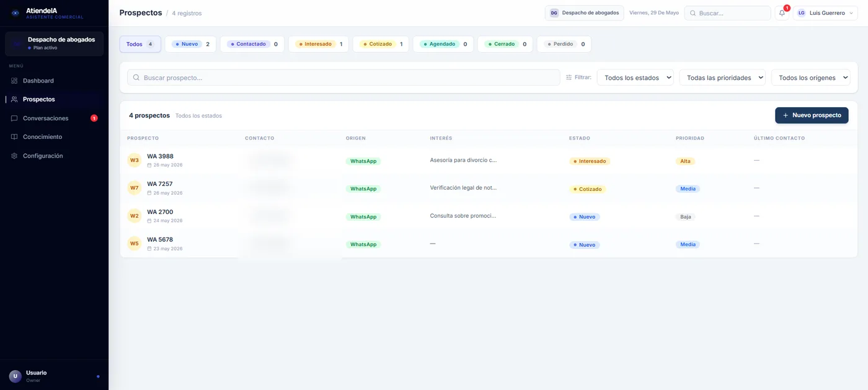The width and height of the screenshot is (868, 390).
Task: Click the magnifier icon in prospect search
Action: pos(136,78)
